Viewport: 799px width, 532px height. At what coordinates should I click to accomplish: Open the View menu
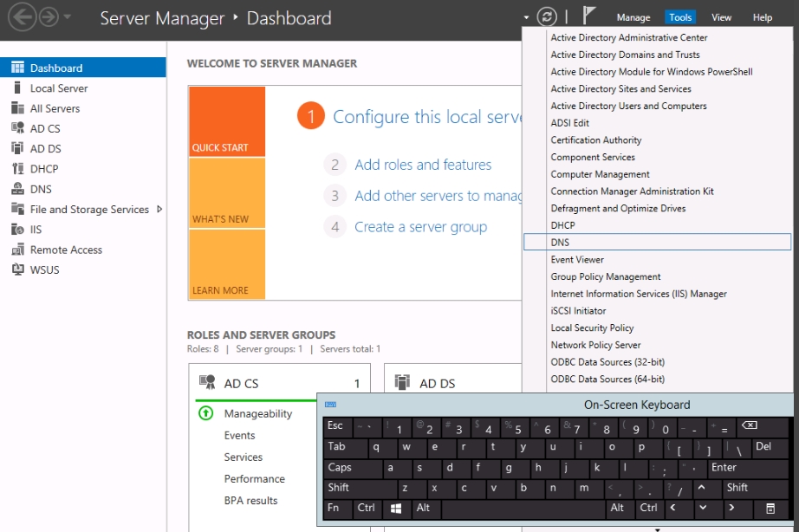tap(721, 17)
